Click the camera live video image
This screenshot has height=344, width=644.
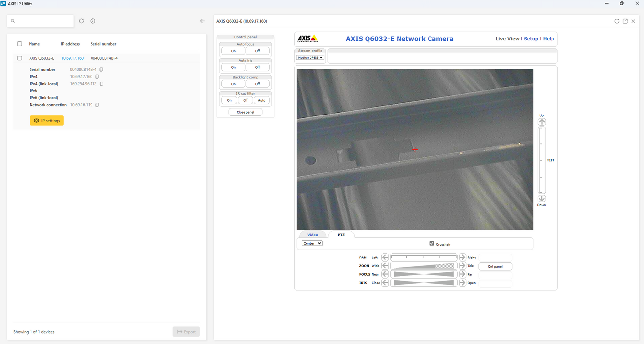pos(415,150)
